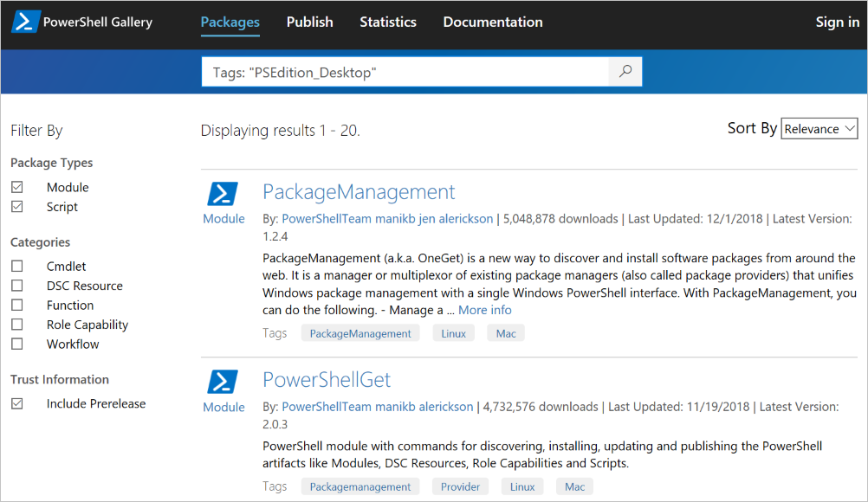Enable the DSC Resource category filter
The width and height of the screenshot is (868, 502).
17,285
